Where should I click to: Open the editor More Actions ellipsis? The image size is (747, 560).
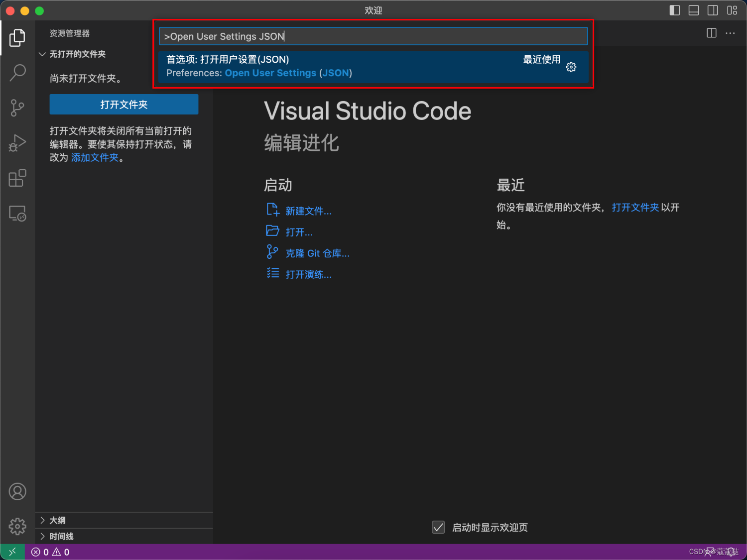730,33
